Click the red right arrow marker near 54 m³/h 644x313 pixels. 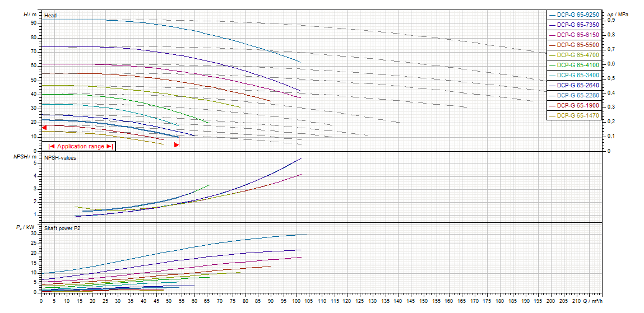(177, 145)
